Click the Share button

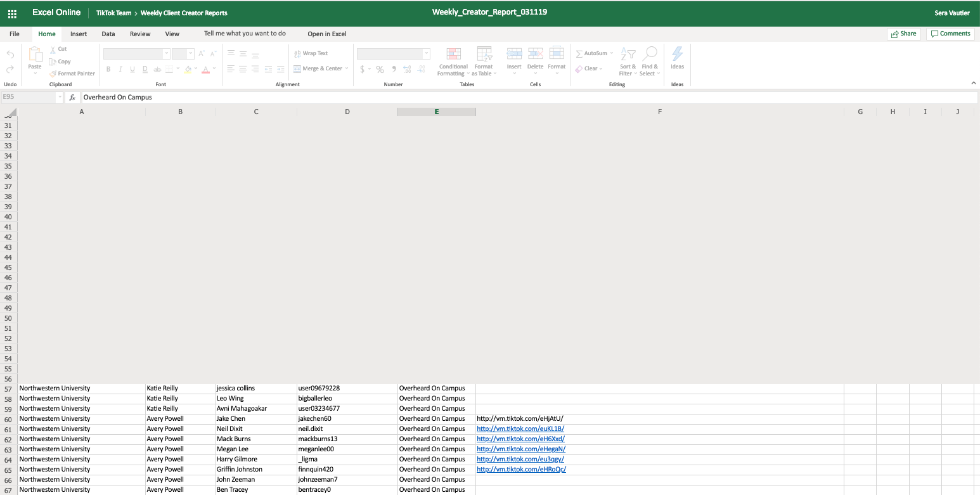pyautogui.click(x=904, y=34)
